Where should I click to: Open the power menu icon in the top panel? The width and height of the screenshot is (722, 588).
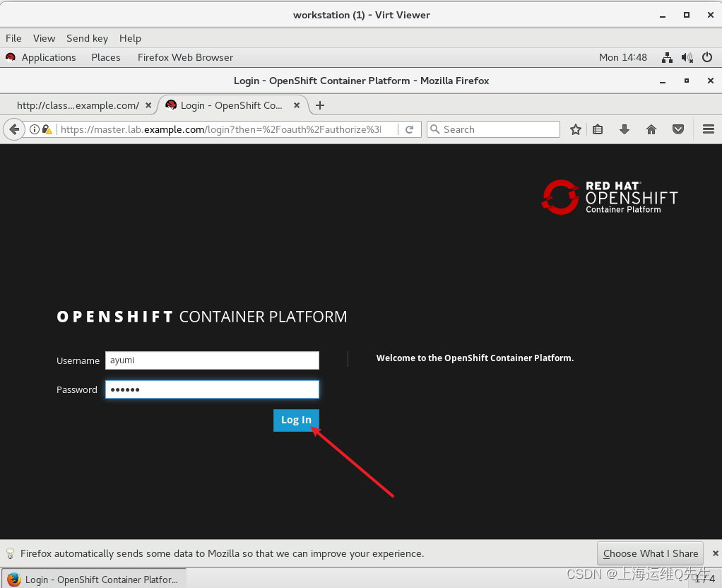[x=707, y=58]
